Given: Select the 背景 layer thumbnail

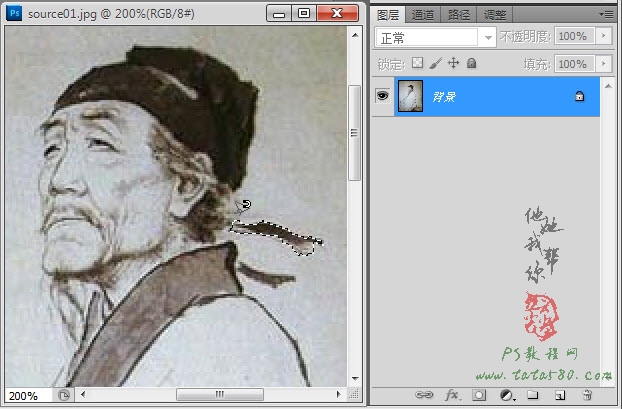Looking at the screenshot, I should point(410,96).
